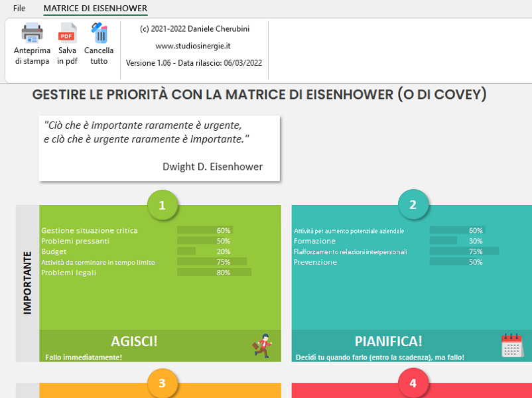Select the Budget entry
Screen dimensions: 532x398
click(54, 252)
